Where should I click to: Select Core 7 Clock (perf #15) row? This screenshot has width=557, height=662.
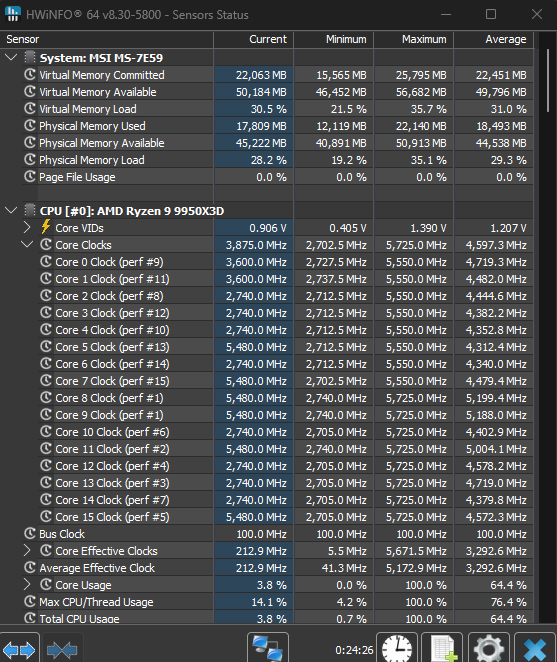(286, 381)
